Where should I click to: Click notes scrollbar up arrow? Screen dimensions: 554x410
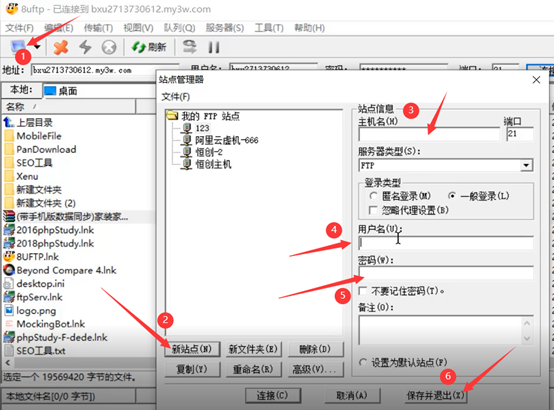527,323
